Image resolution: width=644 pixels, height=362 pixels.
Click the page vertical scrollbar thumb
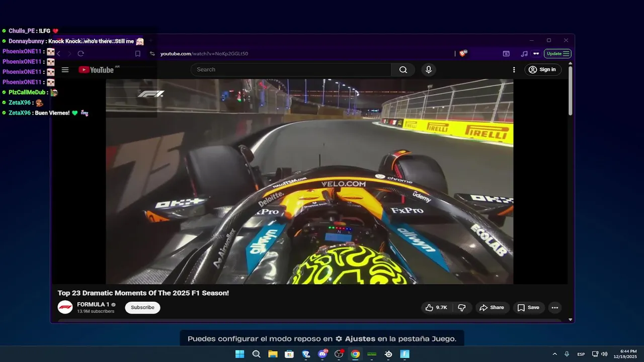click(570, 90)
